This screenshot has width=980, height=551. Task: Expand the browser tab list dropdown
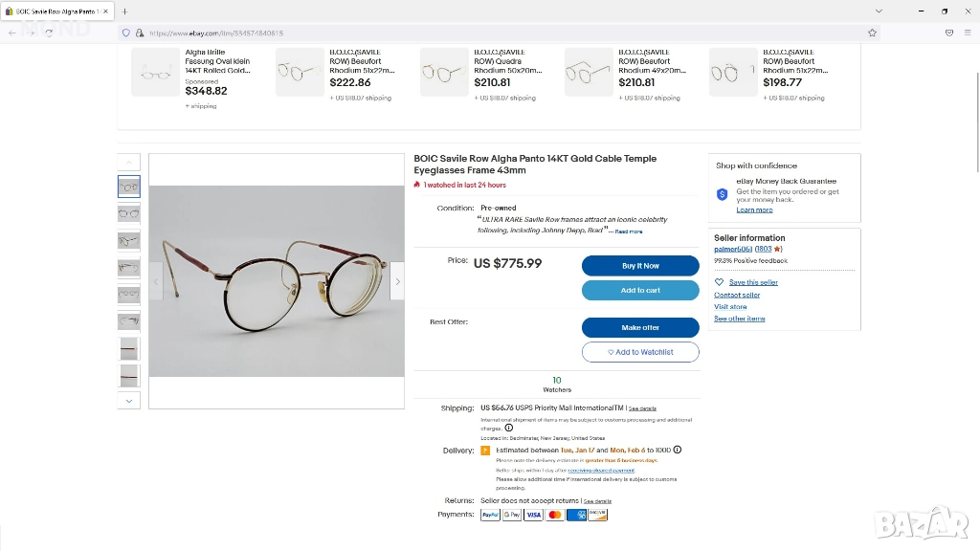(x=879, y=11)
